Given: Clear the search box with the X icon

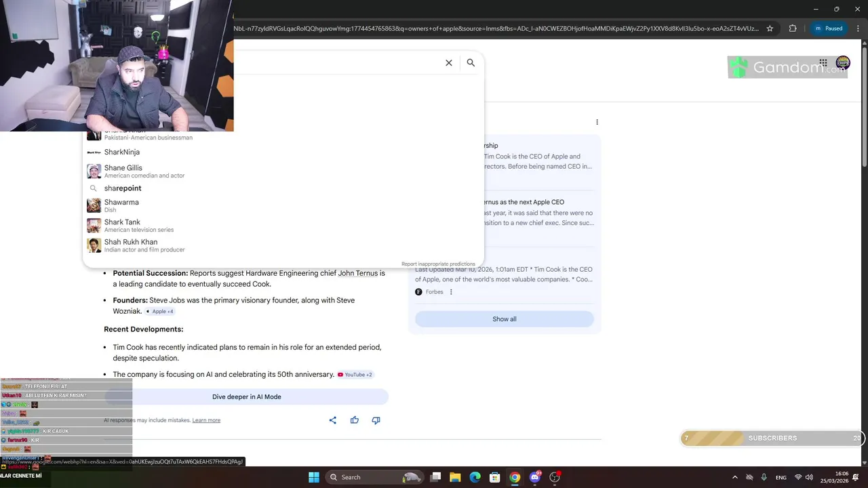Looking at the screenshot, I should click(x=448, y=62).
